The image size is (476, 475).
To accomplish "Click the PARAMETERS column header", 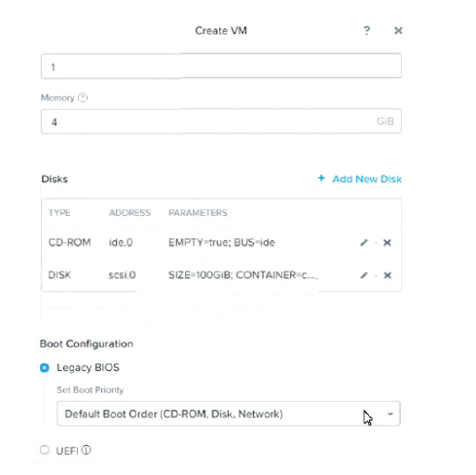I will pyautogui.click(x=198, y=213).
